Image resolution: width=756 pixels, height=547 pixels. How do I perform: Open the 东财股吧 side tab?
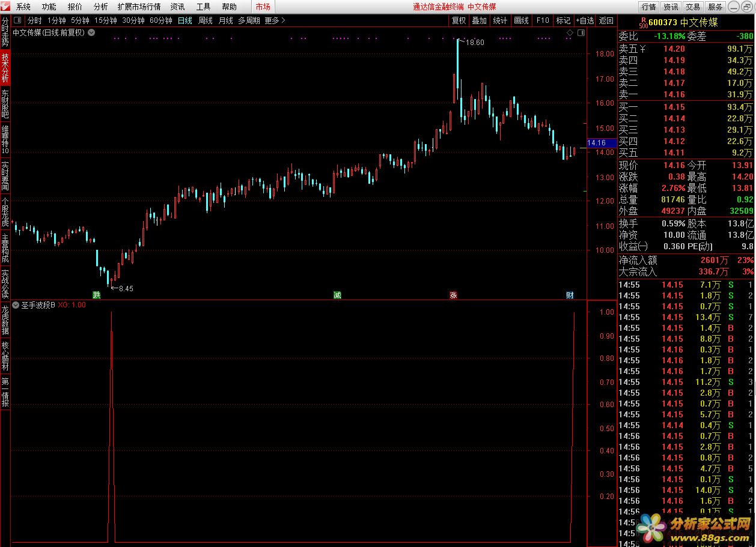[5, 104]
